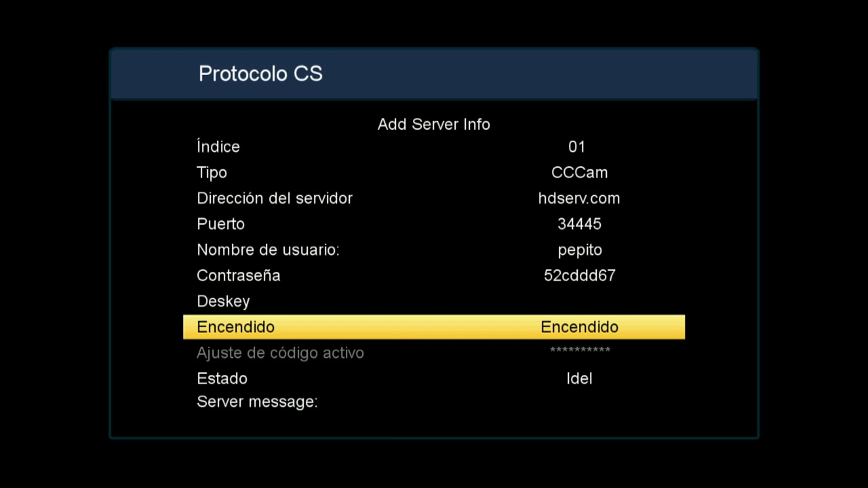868x488 pixels.
Task: Click the Ajuste de código activo label
Action: click(x=280, y=353)
